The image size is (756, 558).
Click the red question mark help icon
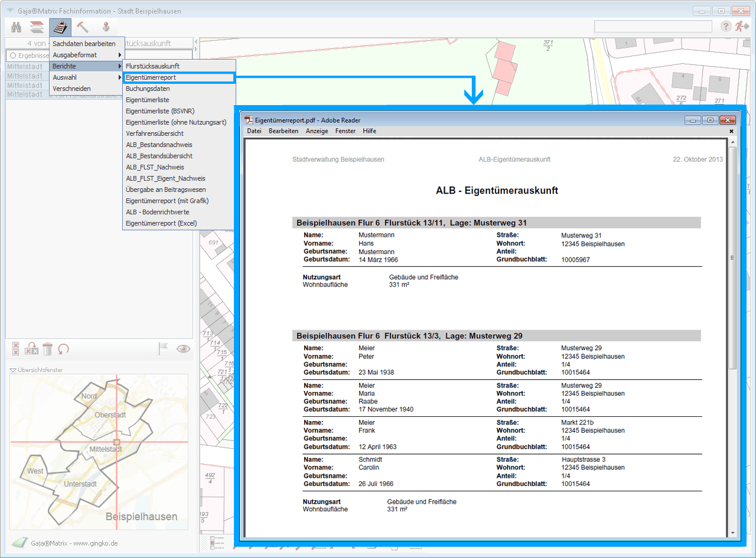coord(726,27)
